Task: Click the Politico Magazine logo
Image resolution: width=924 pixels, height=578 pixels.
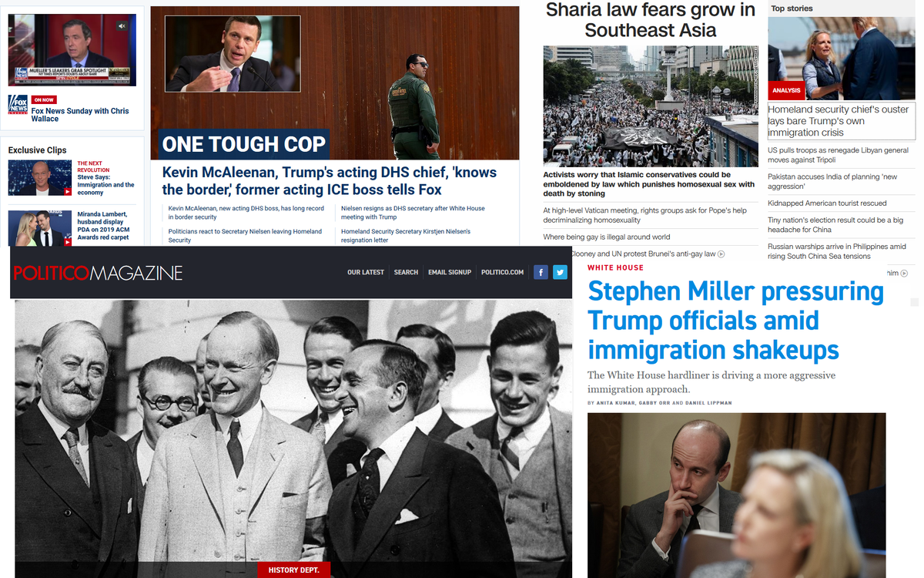Action: point(98,272)
